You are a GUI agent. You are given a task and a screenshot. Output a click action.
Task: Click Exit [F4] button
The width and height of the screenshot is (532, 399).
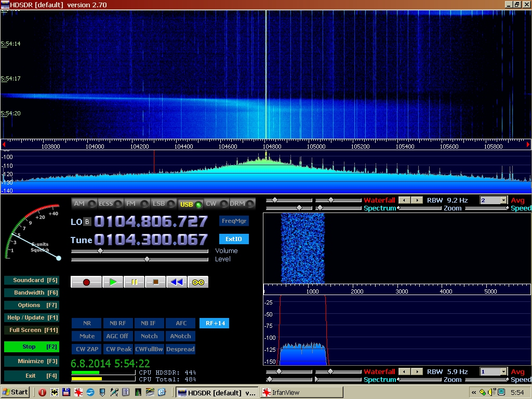(x=32, y=376)
